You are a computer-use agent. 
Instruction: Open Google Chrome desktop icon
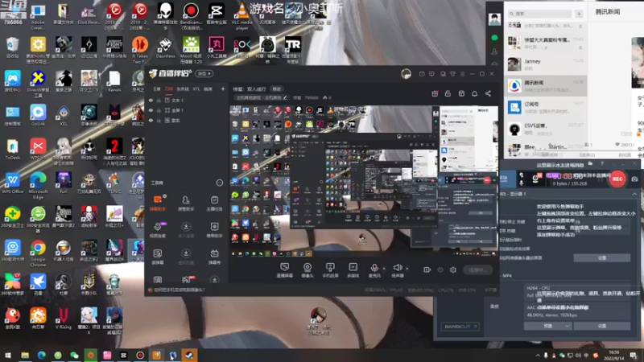(x=38, y=253)
